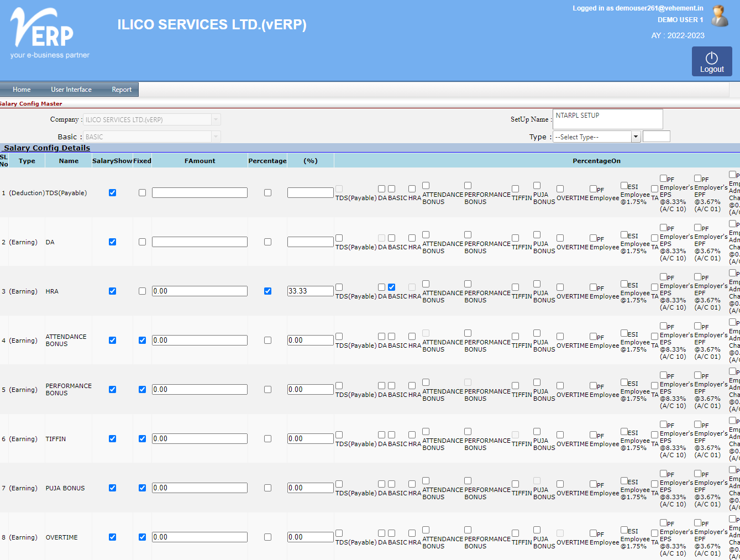Enable Percentage checkbox for DA row
Viewport: 740px width, 560px height.
[x=267, y=242]
